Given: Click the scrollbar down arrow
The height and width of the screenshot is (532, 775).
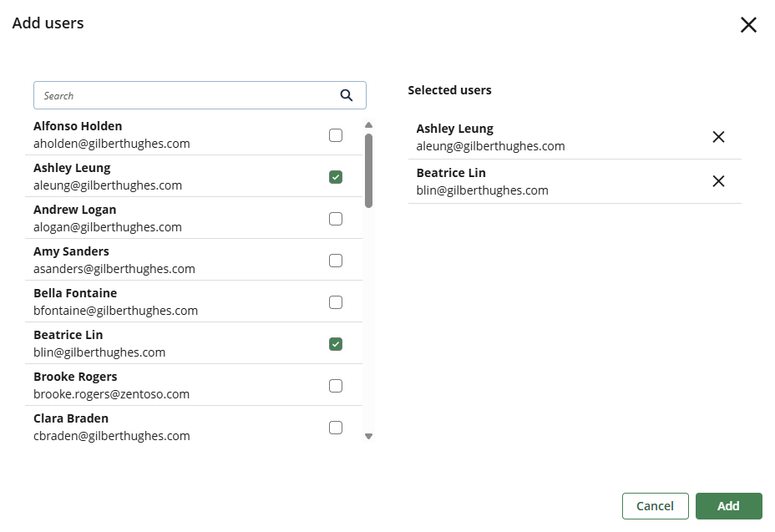Looking at the screenshot, I should 368,436.
